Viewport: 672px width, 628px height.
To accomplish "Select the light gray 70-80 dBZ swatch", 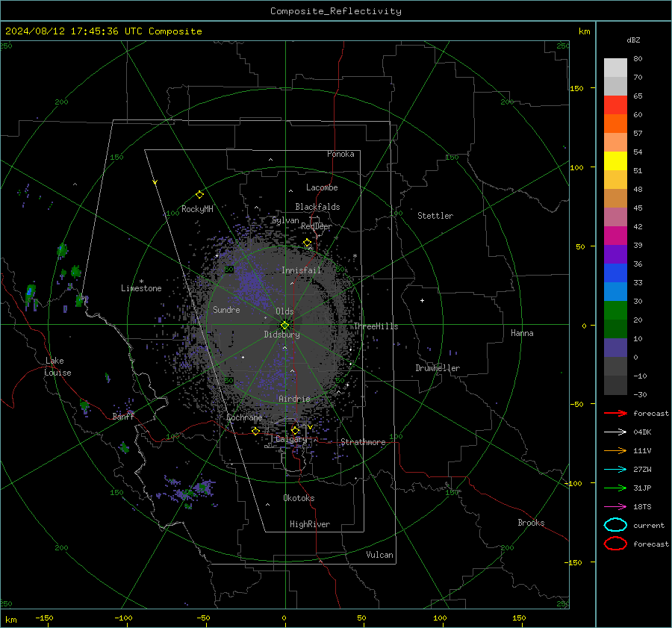I will [615, 68].
